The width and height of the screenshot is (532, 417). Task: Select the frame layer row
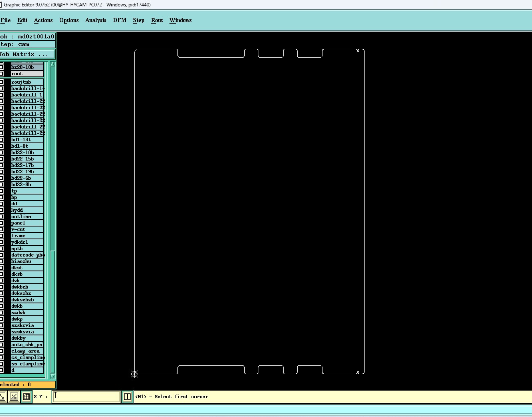tap(27, 236)
